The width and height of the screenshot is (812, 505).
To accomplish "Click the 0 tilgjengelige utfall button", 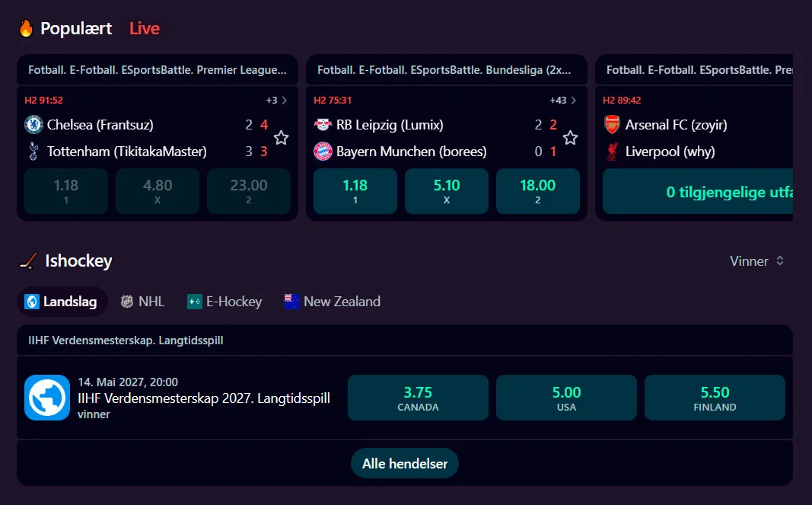I will click(x=698, y=191).
